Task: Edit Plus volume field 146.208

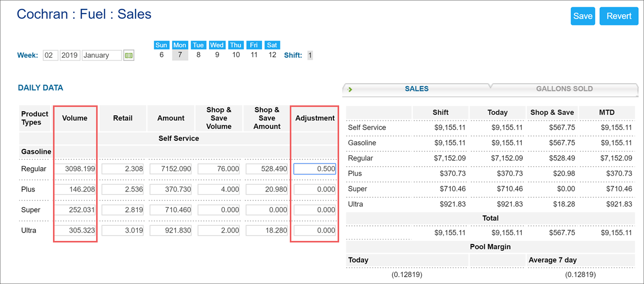Action: pos(75,190)
